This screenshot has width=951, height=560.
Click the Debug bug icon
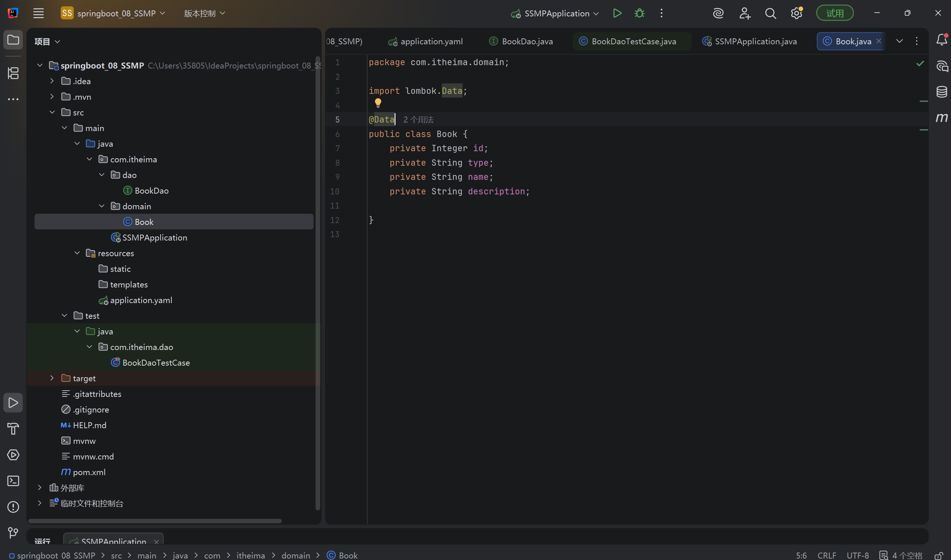tap(639, 13)
